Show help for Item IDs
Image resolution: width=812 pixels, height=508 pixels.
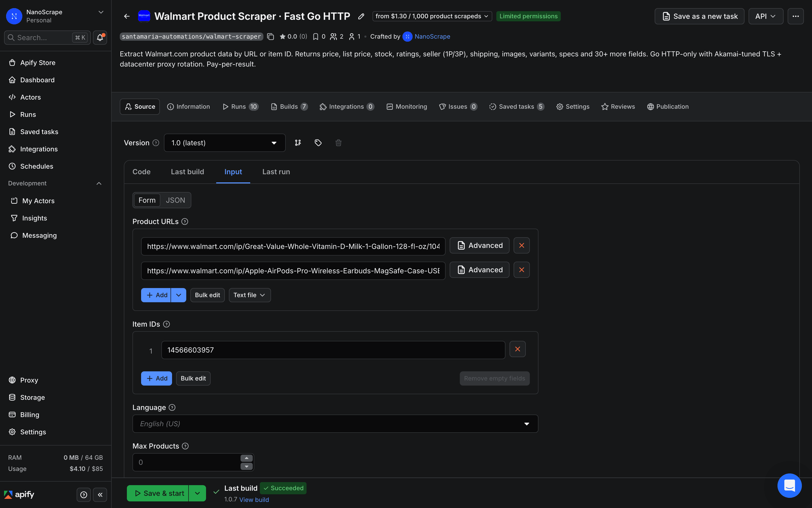[x=166, y=324]
